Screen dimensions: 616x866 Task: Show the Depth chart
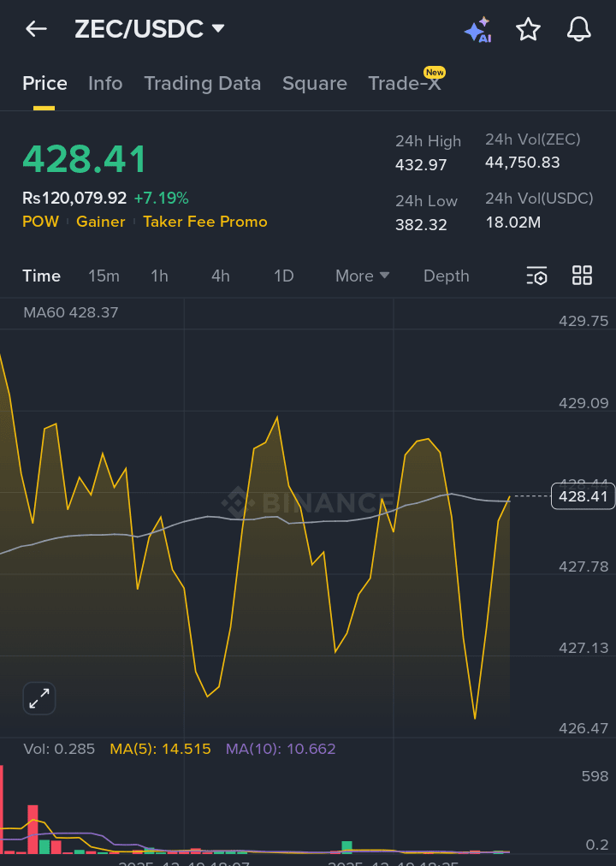coord(446,276)
